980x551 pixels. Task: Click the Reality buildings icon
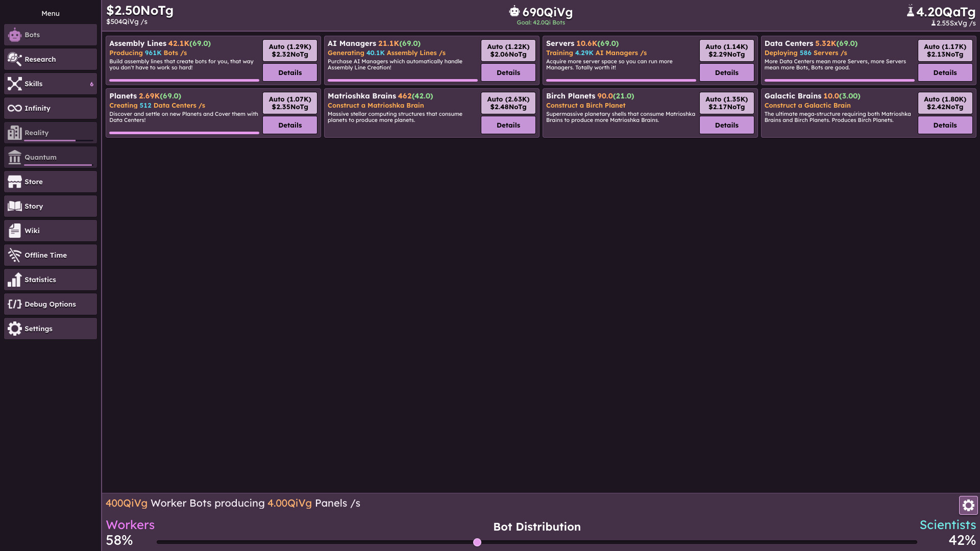click(x=15, y=133)
